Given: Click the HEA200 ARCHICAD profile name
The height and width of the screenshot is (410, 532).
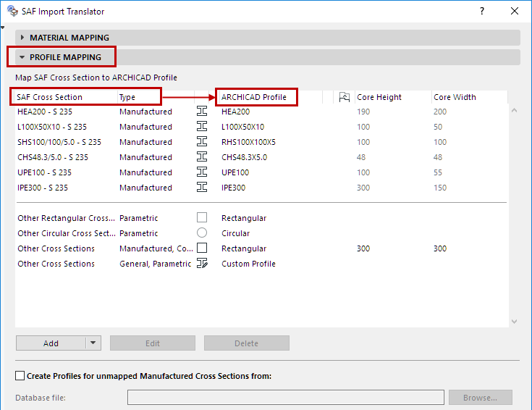Looking at the screenshot, I should coord(235,112).
